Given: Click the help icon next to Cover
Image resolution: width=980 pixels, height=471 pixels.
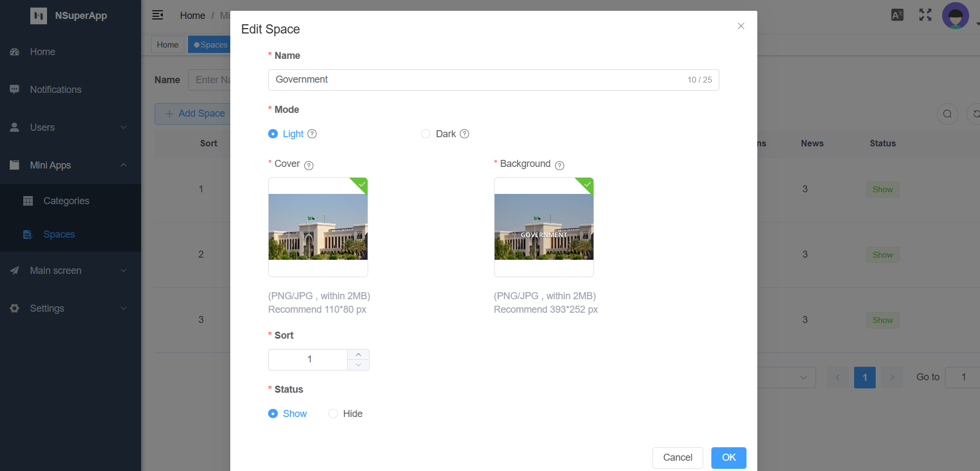Looking at the screenshot, I should [309, 165].
